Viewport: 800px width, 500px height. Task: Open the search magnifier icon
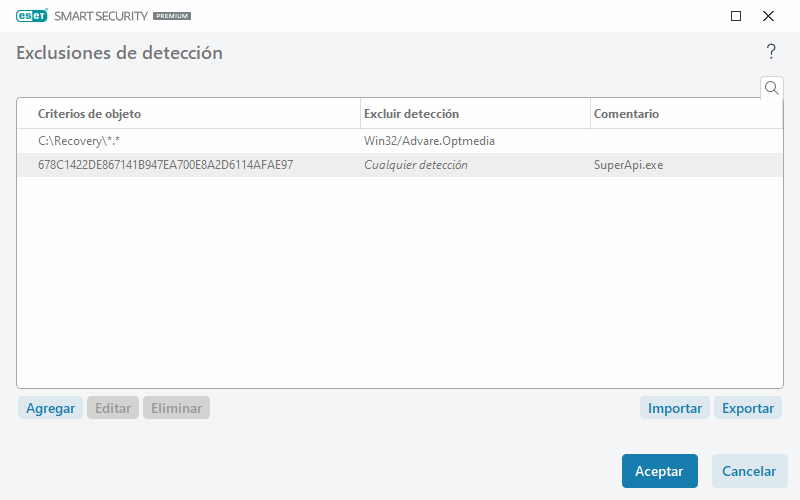pos(771,88)
